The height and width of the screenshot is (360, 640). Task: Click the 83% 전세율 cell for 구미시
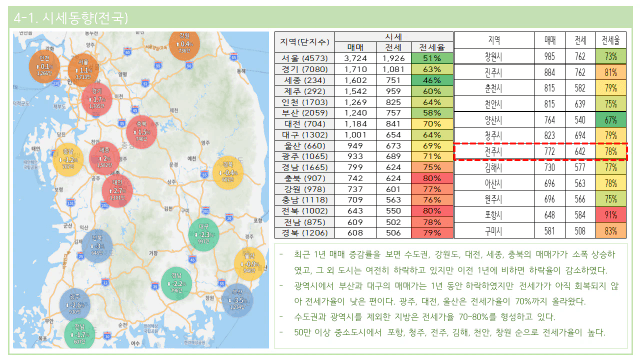pyautogui.click(x=611, y=231)
